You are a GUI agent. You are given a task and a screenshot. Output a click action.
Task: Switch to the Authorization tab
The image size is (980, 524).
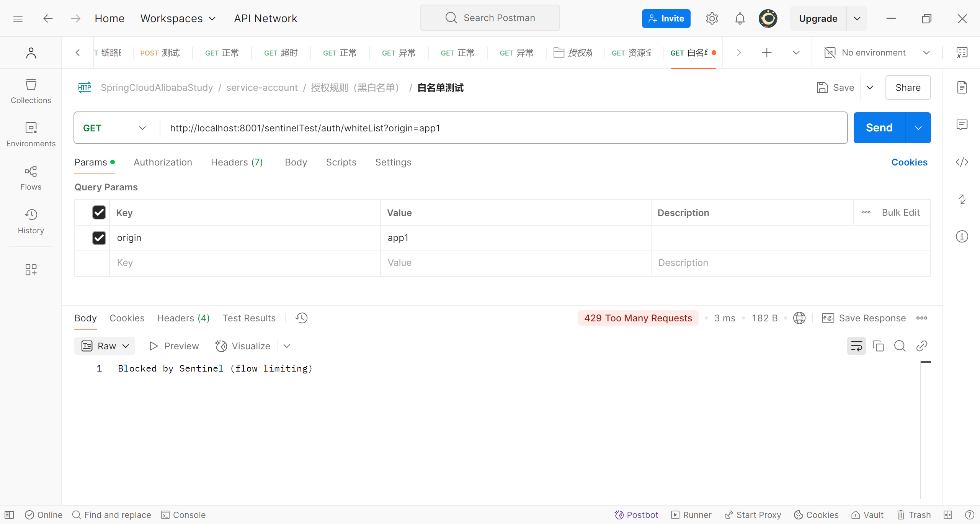[163, 162]
